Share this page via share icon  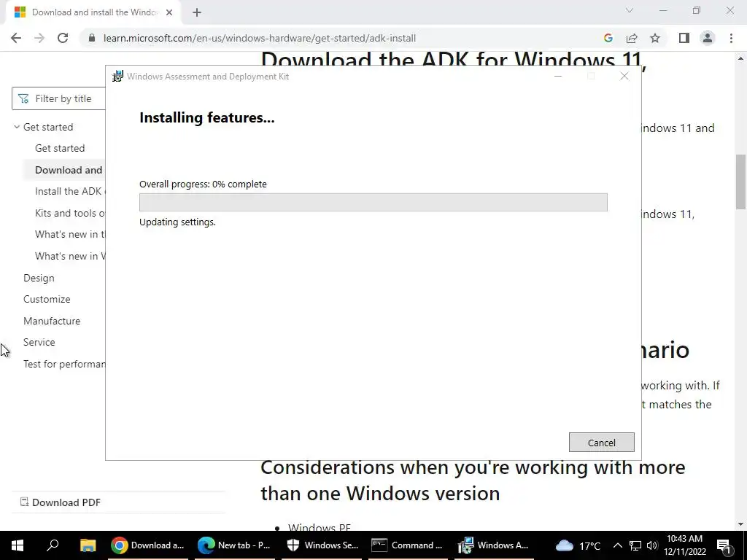(632, 38)
